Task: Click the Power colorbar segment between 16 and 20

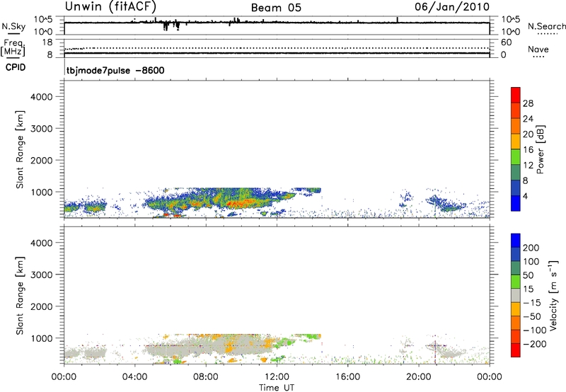Action: [x=516, y=141]
